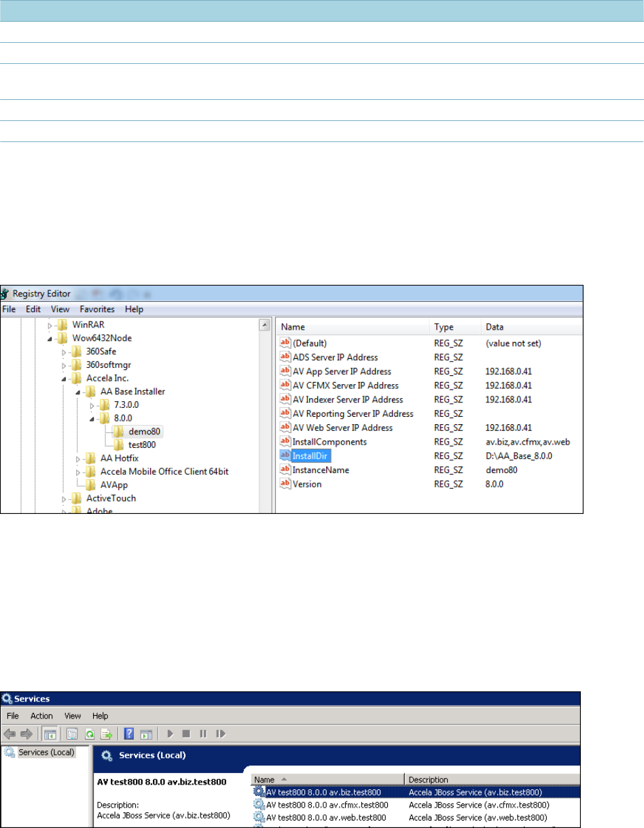The width and height of the screenshot is (644, 828).
Task: Click the Pause Service icon
Action: click(x=203, y=734)
